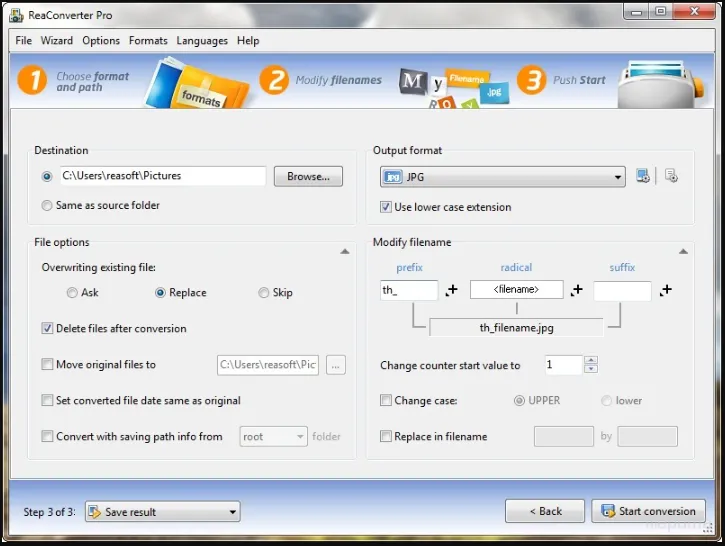Screen dimensions: 725x546
Task: Click the JPG format icon in dropdown
Action: (x=393, y=177)
